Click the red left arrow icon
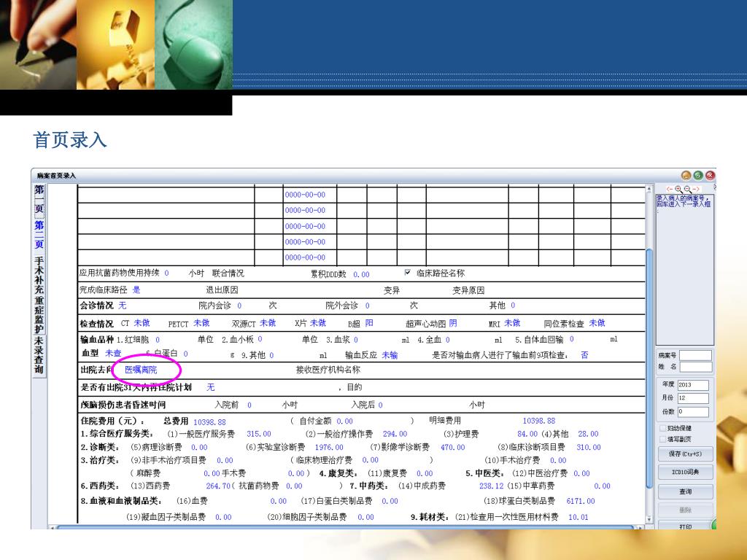This screenshot has height=560, width=747. tap(670, 189)
